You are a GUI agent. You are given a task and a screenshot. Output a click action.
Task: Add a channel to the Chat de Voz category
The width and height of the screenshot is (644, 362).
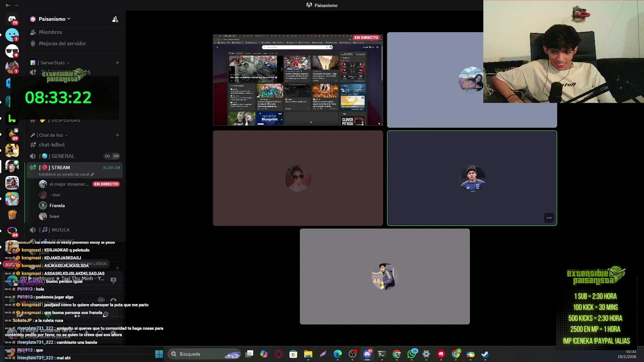pyautogui.click(x=117, y=135)
